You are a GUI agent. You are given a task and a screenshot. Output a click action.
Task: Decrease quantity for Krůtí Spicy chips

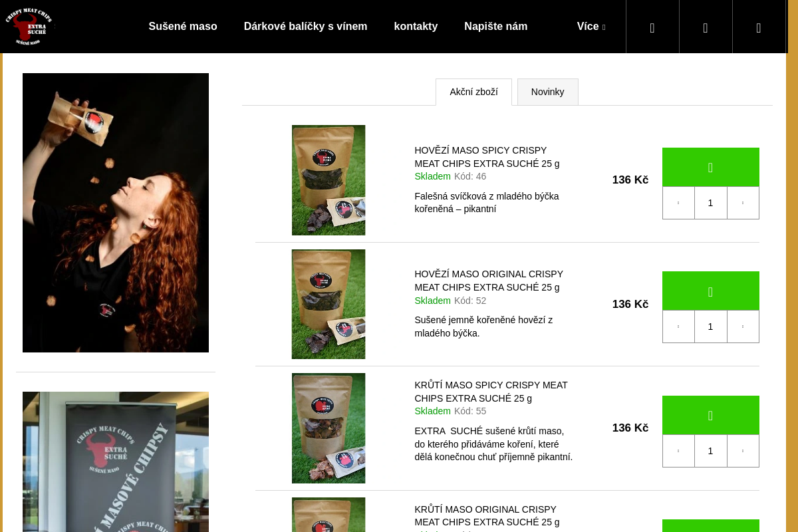(x=678, y=451)
